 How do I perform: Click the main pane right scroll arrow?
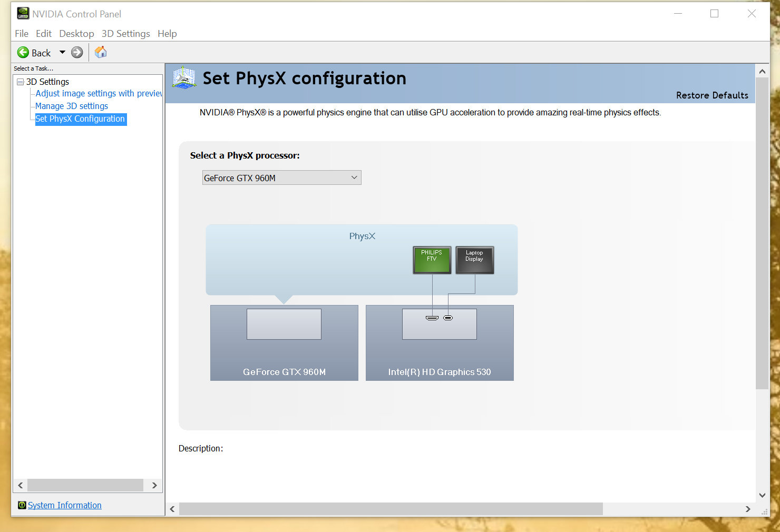[748, 509]
